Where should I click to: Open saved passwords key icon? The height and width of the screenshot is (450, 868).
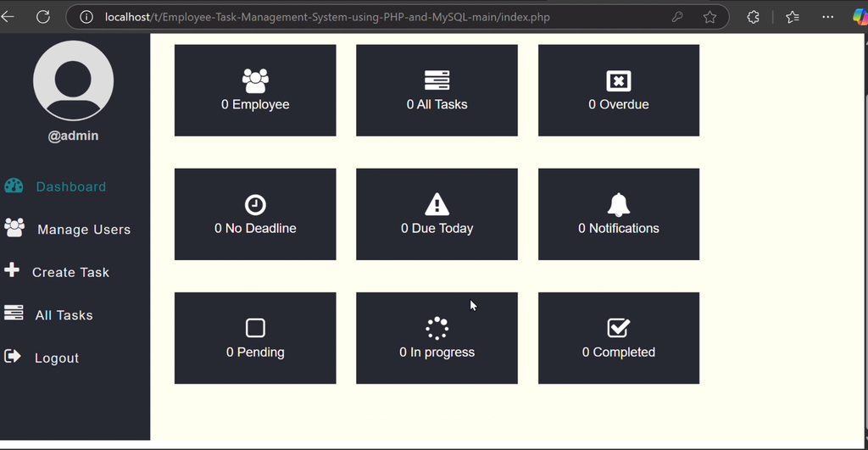tap(677, 17)
